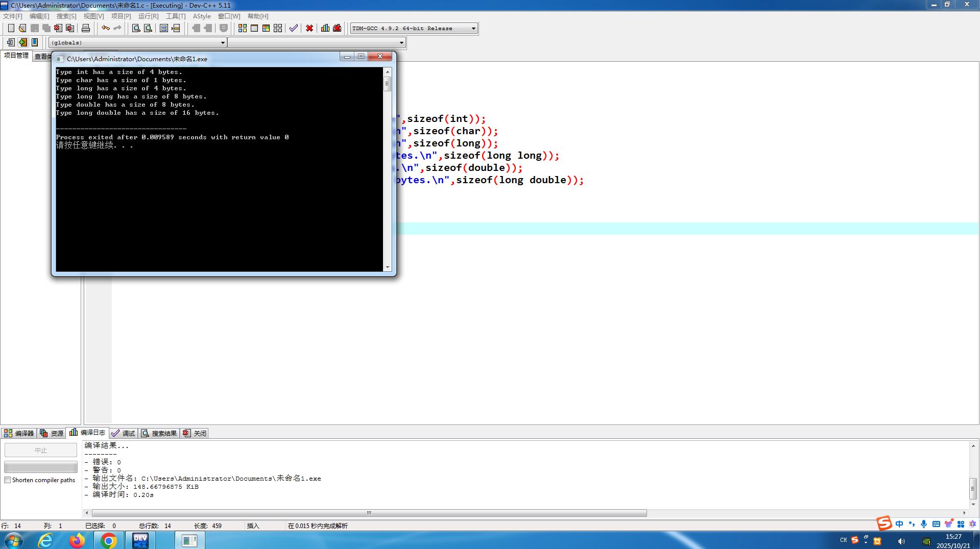980x549 pixels.
Task: Click the Print toolbar icon
Action: tap(86, 28)
